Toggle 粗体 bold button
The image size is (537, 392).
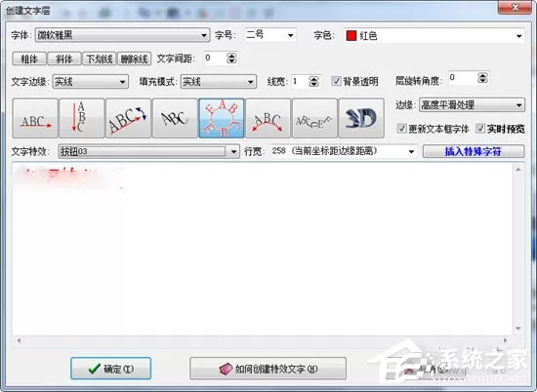(x=29, y=59)
